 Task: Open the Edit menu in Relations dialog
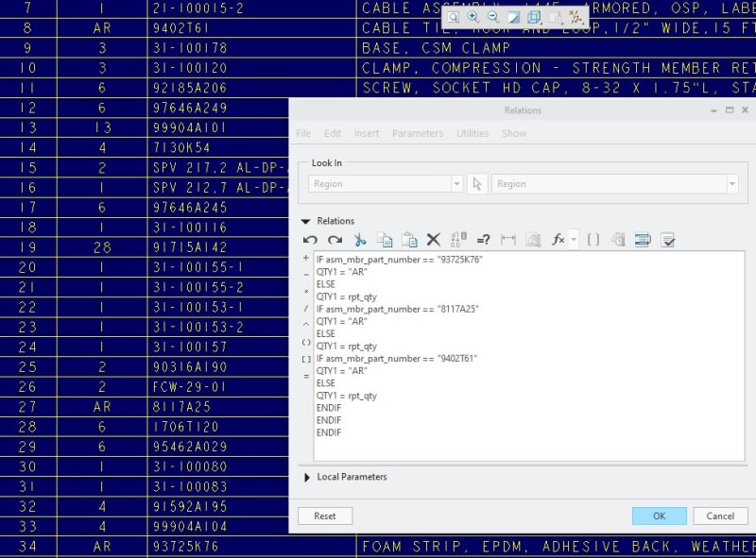(333, 133)
